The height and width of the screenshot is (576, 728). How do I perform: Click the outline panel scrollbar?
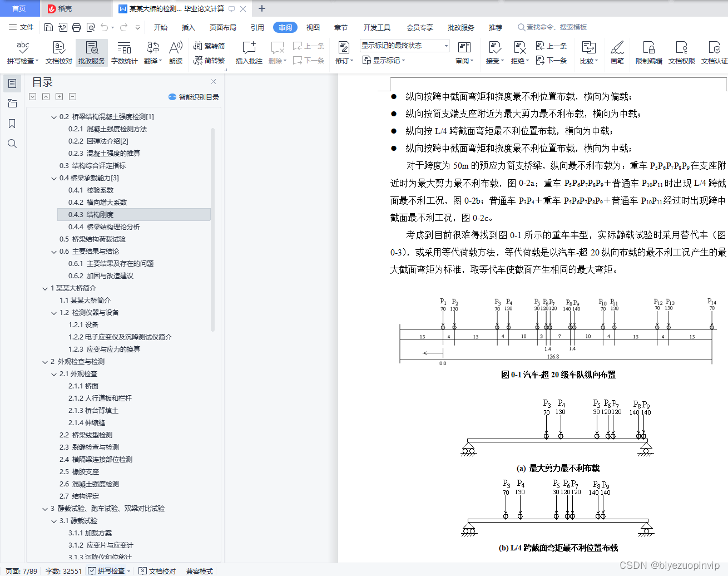(213, 230)
